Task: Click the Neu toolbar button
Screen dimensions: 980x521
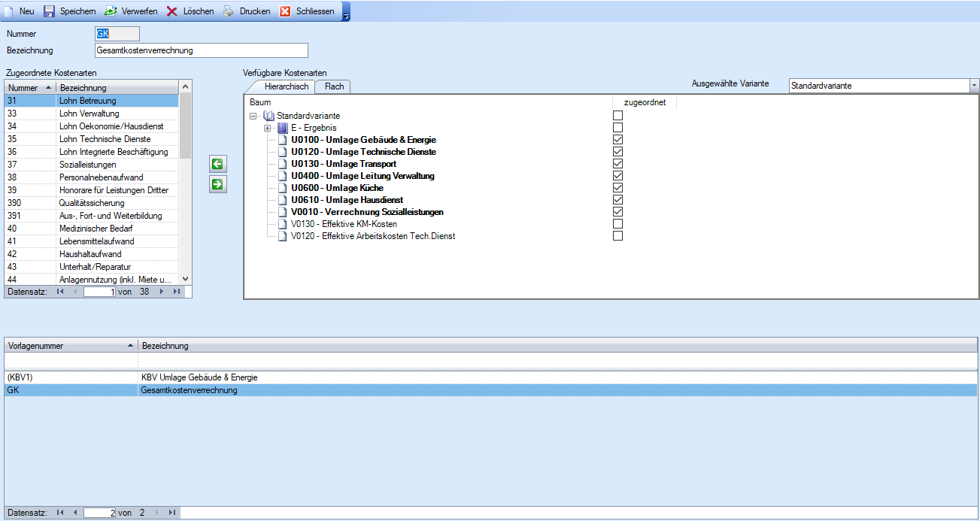Action: [19, 11]
